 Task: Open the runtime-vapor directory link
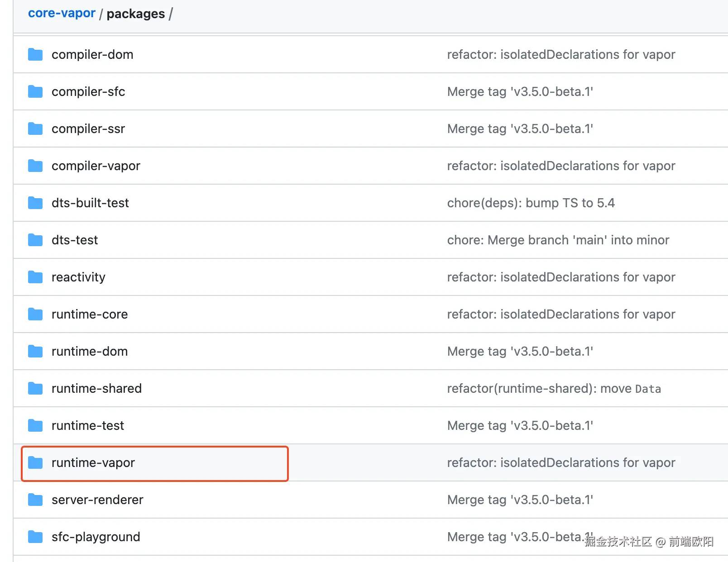click(93, 463)
